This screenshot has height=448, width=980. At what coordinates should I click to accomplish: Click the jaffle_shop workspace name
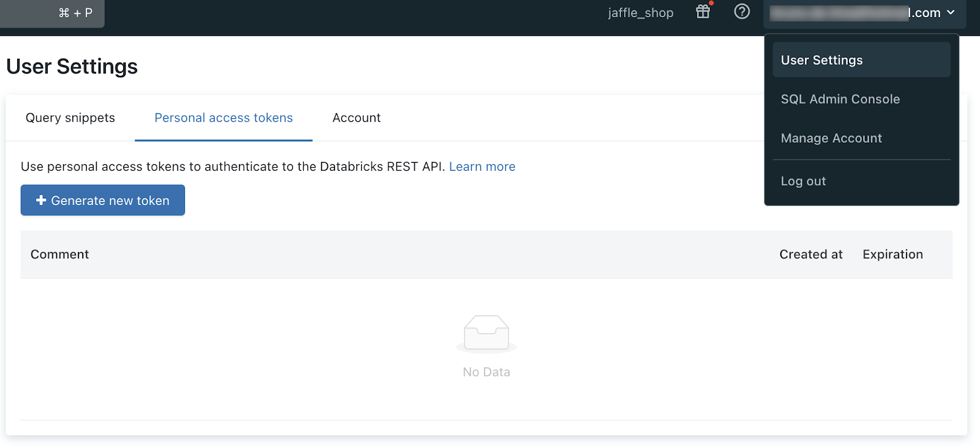[x=641, y=13]
